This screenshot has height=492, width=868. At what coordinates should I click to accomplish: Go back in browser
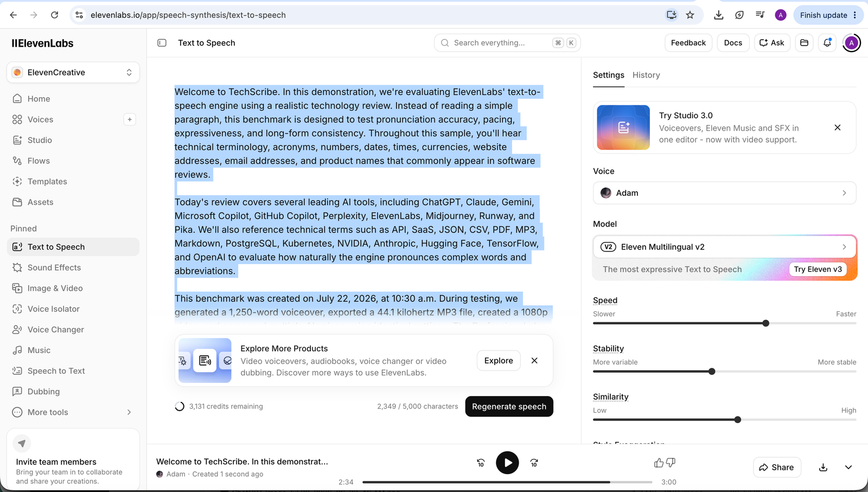(x=13, y=15)
